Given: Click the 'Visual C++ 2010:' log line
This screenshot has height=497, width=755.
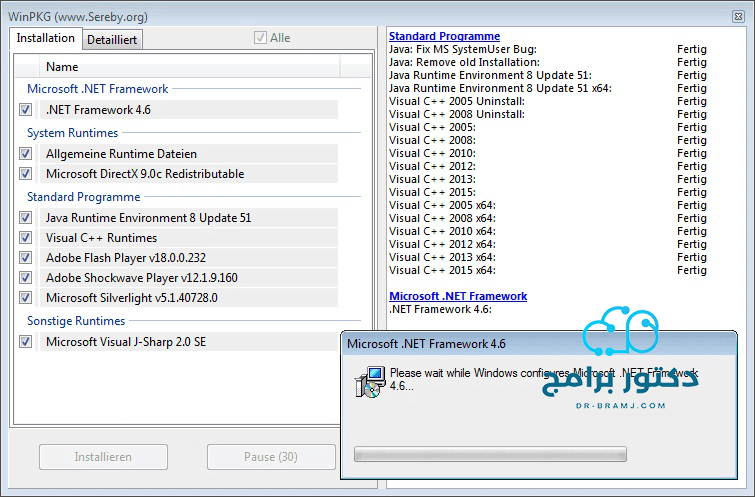Looking at the screenshot, I should (x=432, y=153).
